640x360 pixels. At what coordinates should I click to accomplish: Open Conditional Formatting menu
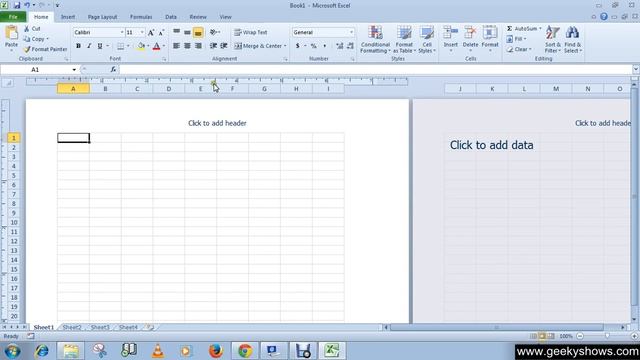[375, 39]
